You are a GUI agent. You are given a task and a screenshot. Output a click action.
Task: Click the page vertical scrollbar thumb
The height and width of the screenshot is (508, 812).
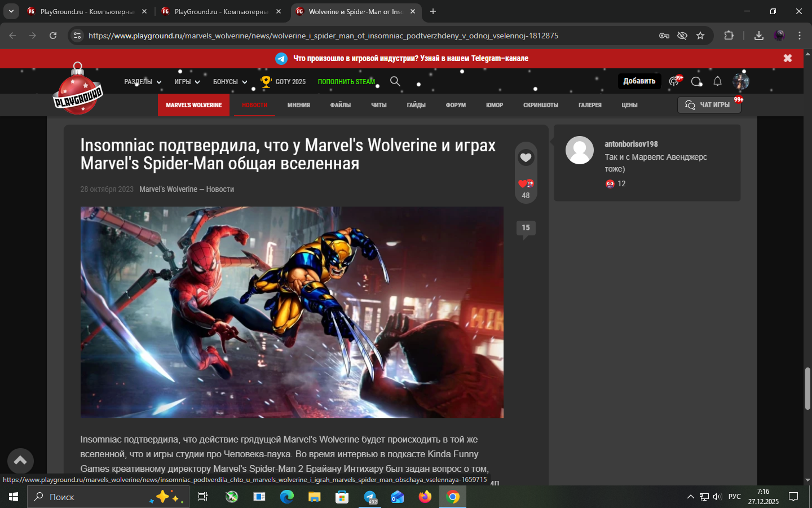coord(807,388)
